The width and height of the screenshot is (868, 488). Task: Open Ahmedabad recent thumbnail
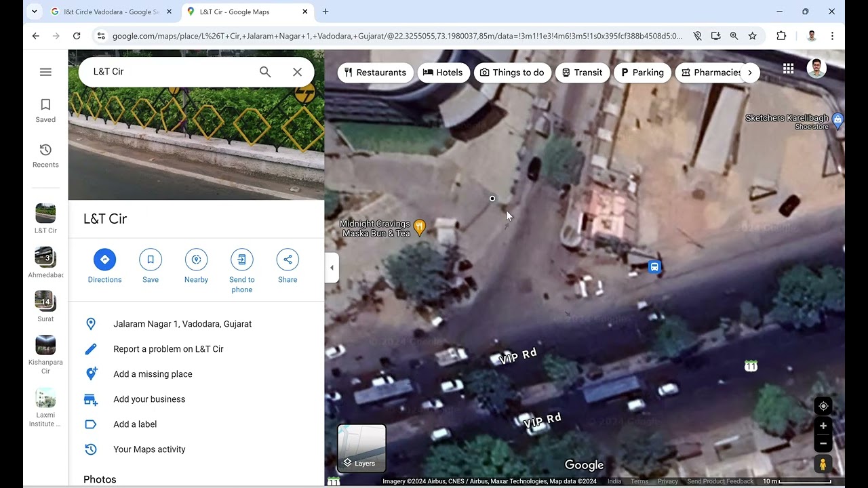coord(45,262)
